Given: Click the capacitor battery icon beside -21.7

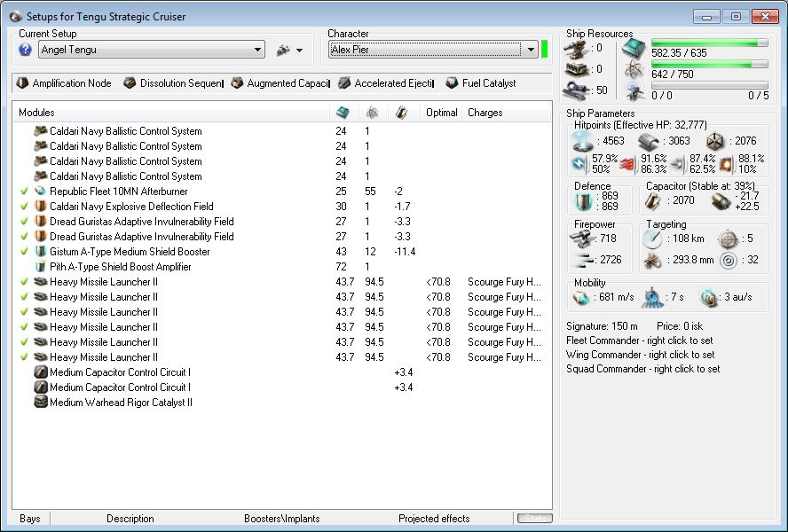Looking at the screenshot, I should tap(721, 201).
